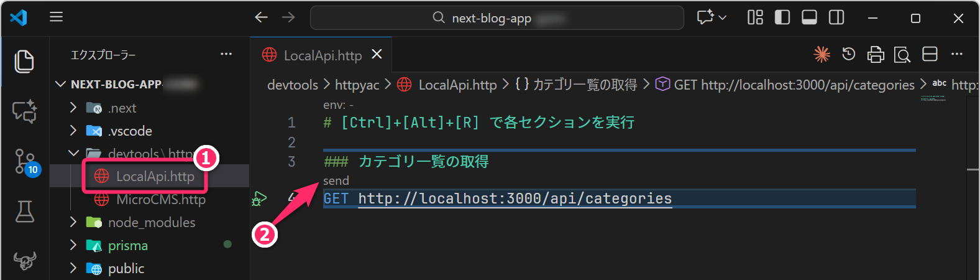
Task: Click the split editor icon
Action: tap(930, 55)
